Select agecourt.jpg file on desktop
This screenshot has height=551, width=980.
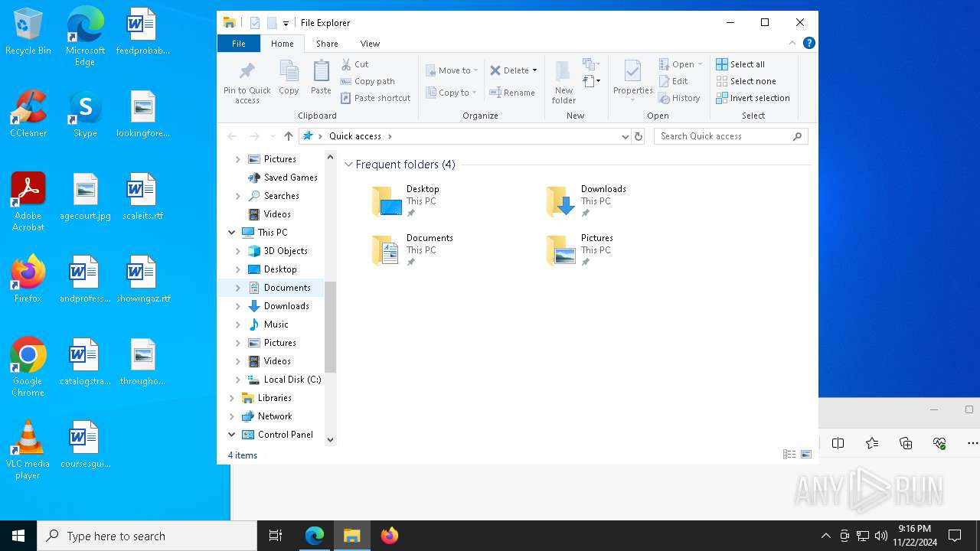(x=86, y=197)
